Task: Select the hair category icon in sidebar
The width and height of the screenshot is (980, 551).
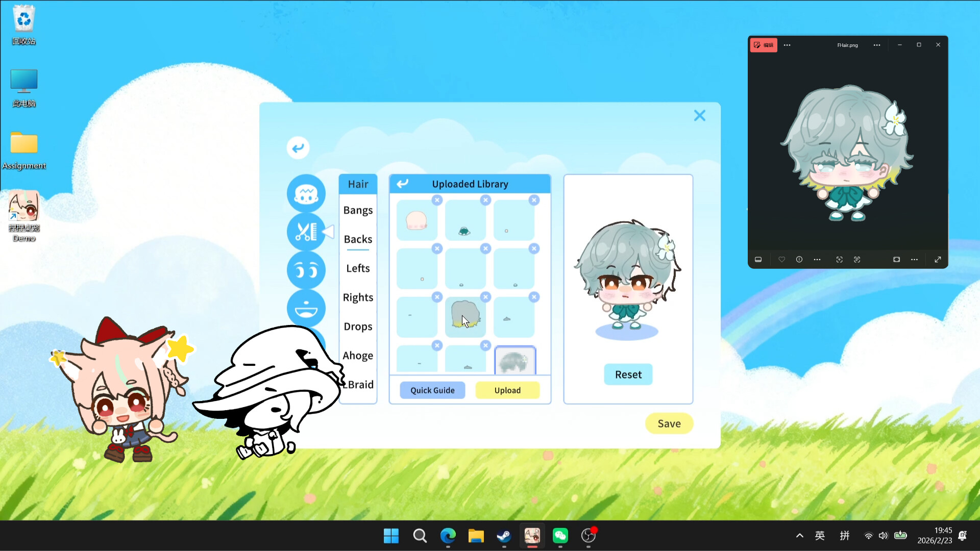Action: (306, 193)
